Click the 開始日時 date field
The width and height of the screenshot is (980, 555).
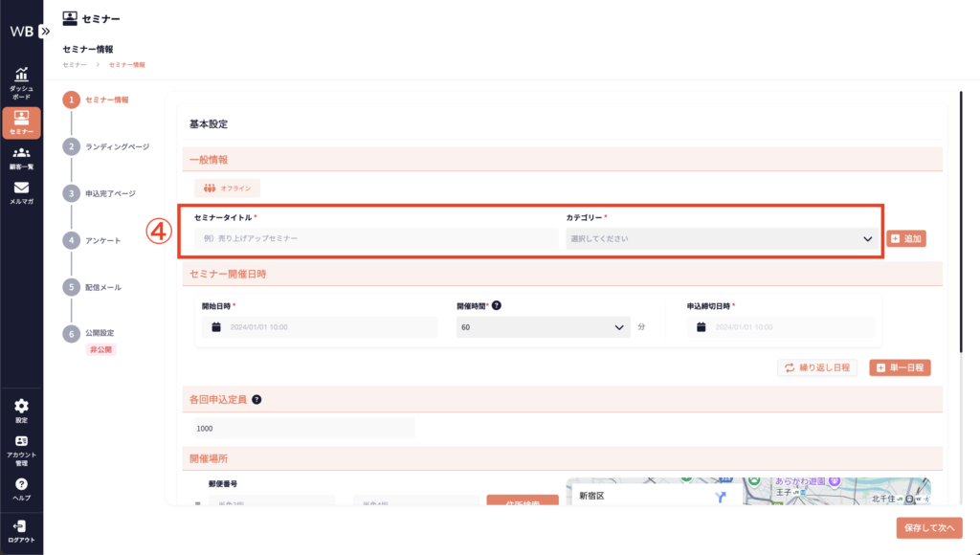[x=321, y=327]
